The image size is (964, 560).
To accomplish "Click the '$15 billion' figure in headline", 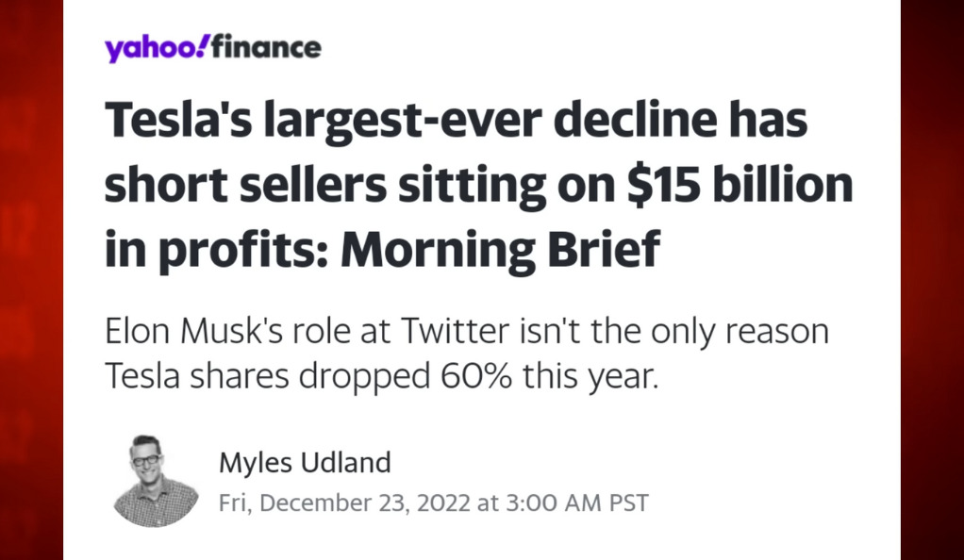I will pyautogui.click(x=740, y=184).
